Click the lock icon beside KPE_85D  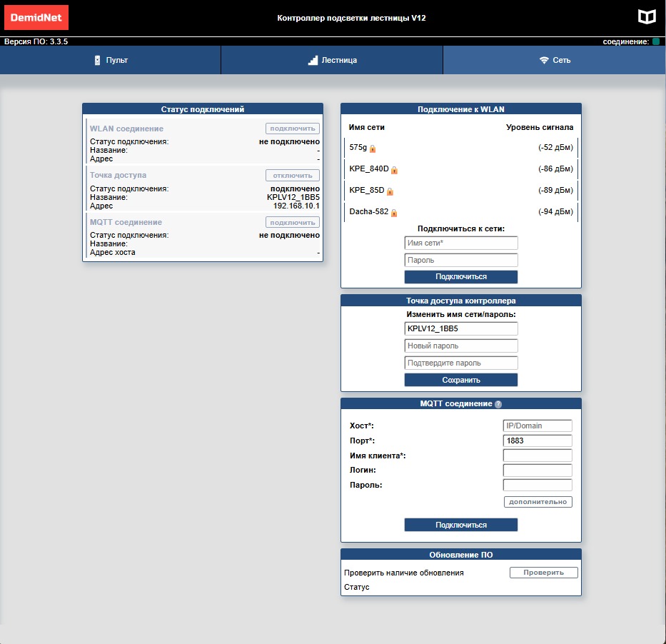point(390,191)
